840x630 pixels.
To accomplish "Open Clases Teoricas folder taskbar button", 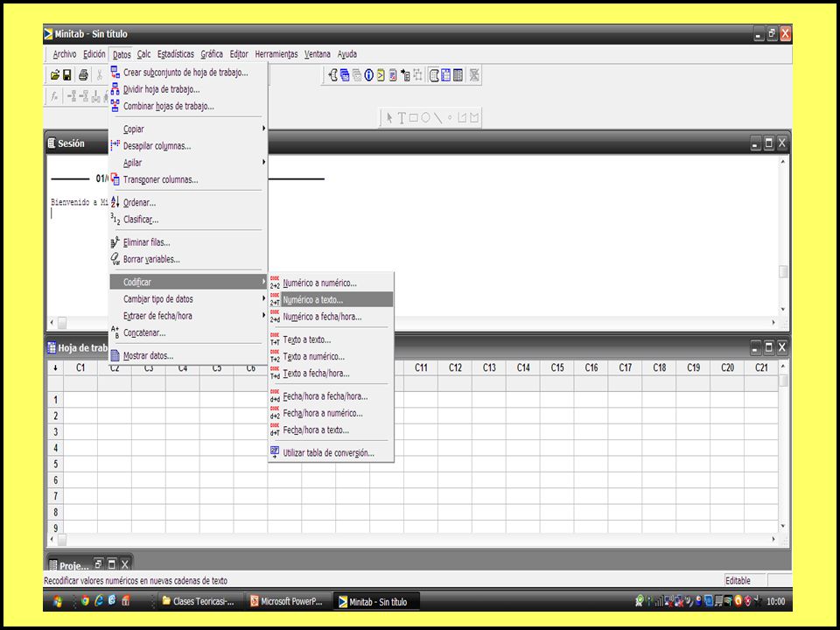I will pyautogui.click(x=199, y=601).
